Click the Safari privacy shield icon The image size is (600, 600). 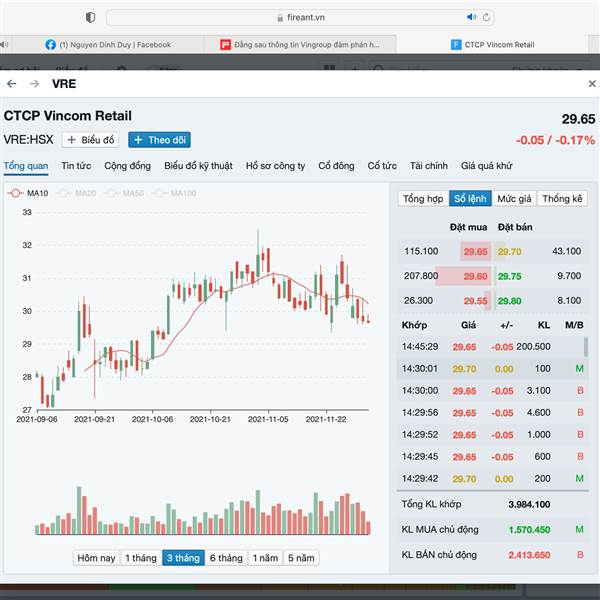click(91, 17)
